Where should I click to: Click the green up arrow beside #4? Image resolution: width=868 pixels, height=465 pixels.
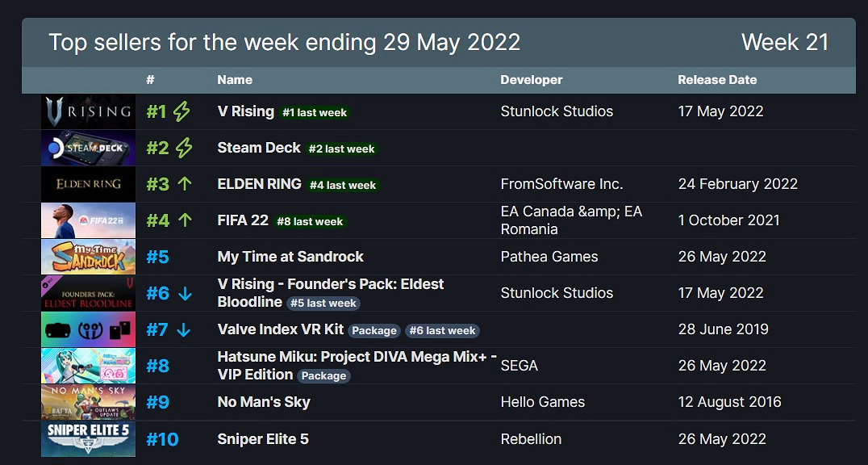185,220
